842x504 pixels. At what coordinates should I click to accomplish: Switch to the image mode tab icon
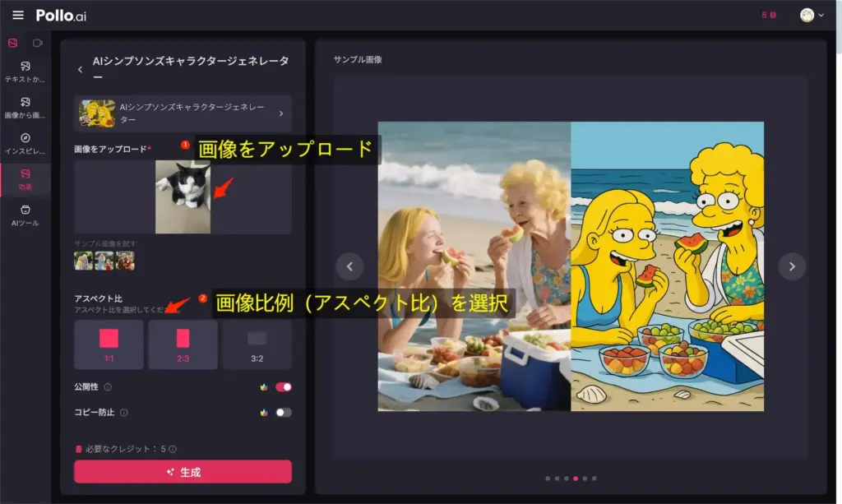(x=13, y=43)
